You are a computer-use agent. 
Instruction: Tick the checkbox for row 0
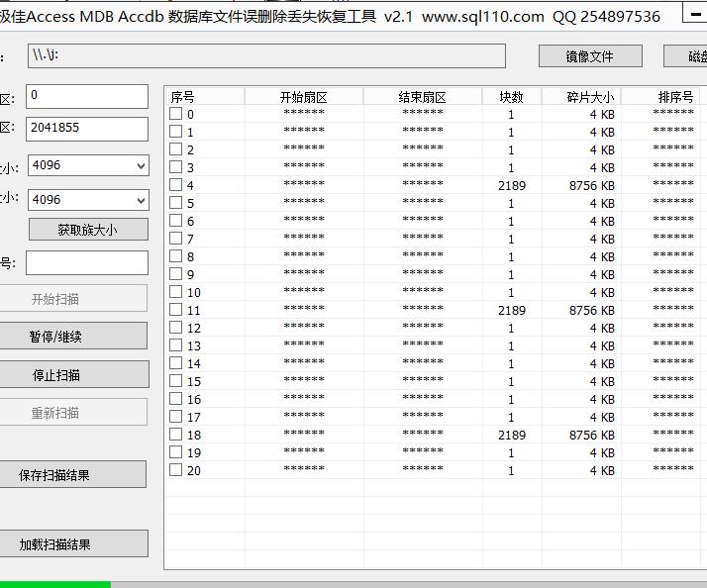[175, 113]
